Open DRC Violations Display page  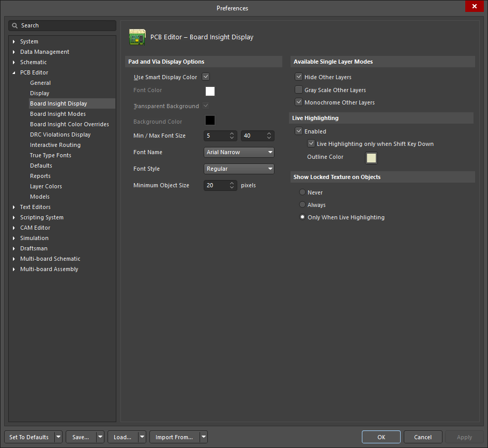pyautogui.click(x=60, y=135)
